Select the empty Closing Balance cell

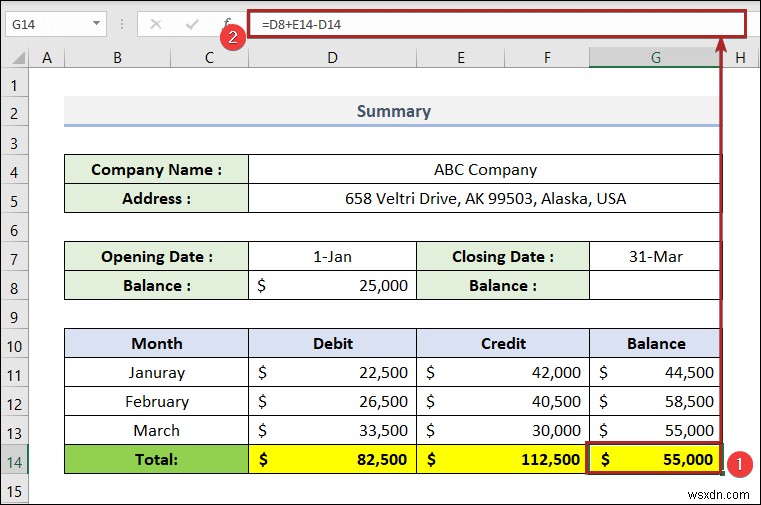click(x=655, y=285)
